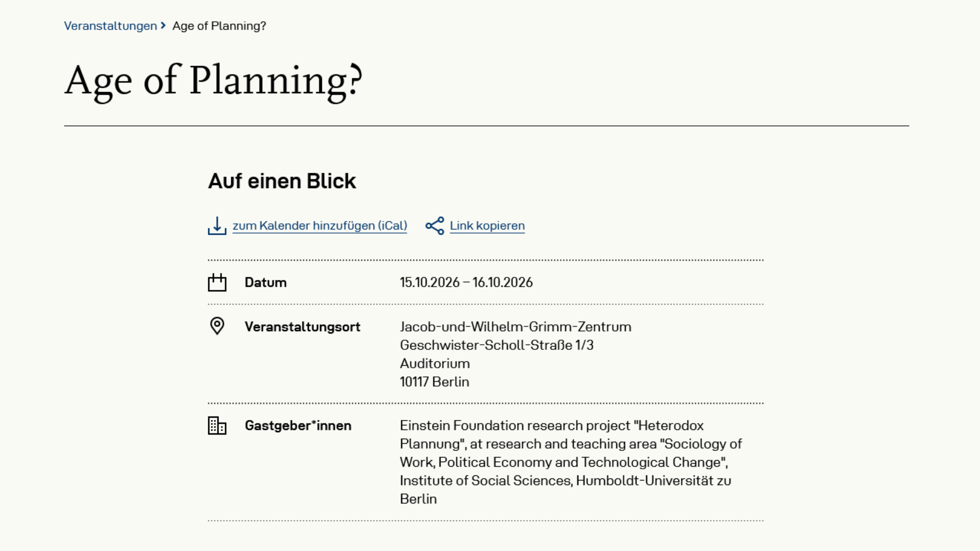Click the share icon next to Link kopieren
Viewport: 980px width, 551px height.
click(435, 226)
